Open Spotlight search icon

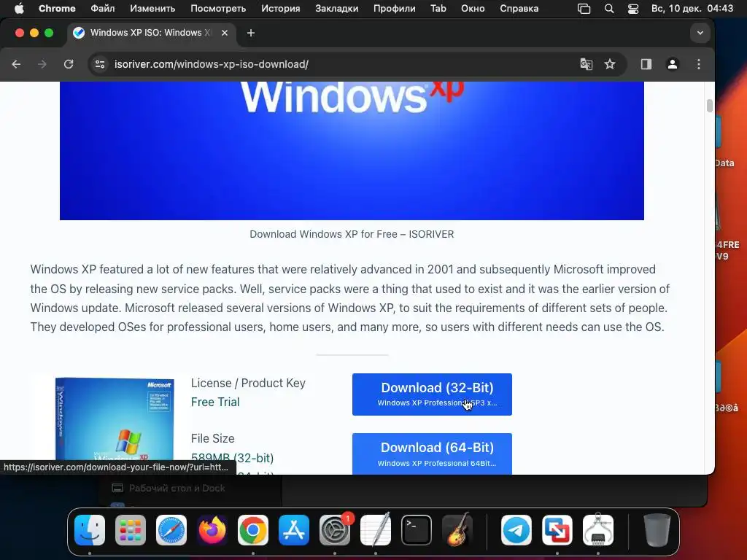(609, 9)
